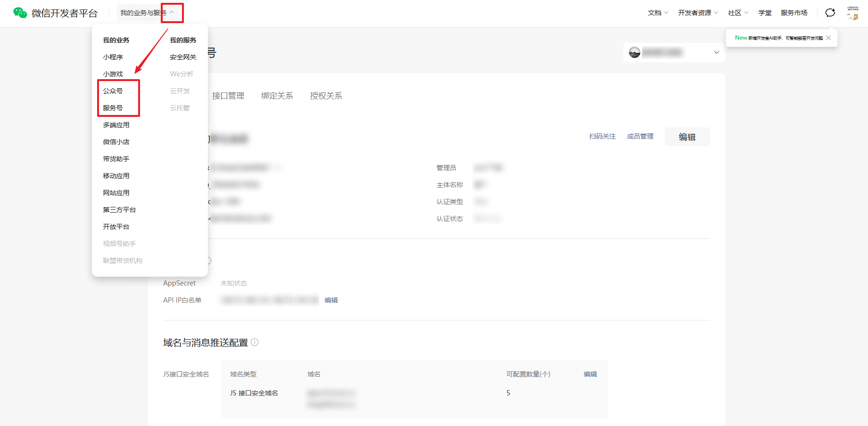Screen dimensions: 868x426
Task: Switch to the 接口管理 tab
Action: tap(228, 96)
